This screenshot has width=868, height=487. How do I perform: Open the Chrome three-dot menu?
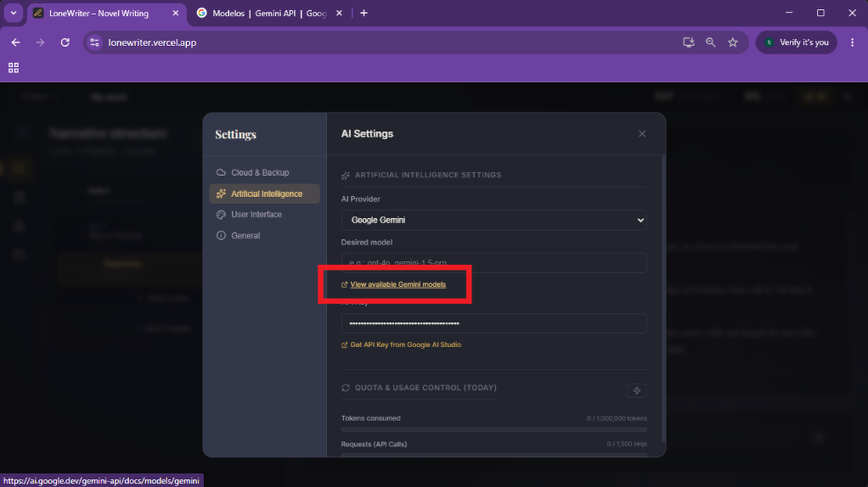852,42
